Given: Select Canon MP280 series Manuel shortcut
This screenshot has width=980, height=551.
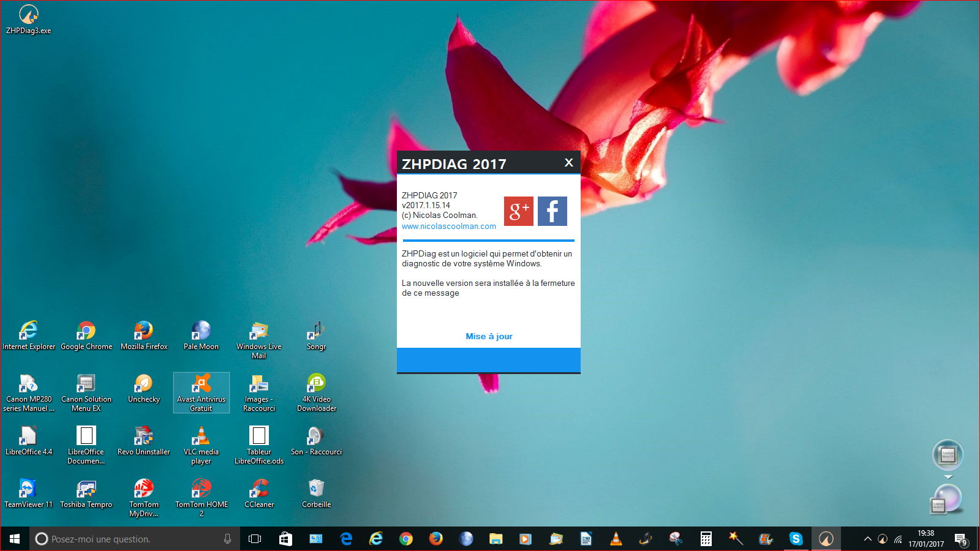Looking at the screenshot, I should [29, 392].
